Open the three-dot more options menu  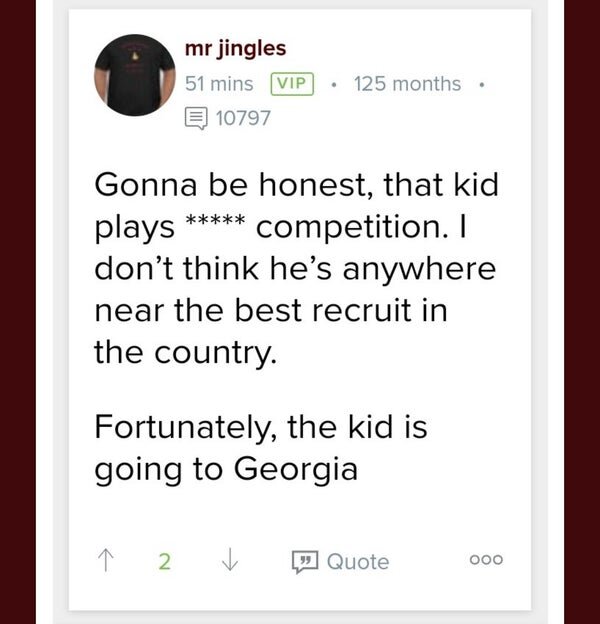click(x=487, y=561)
